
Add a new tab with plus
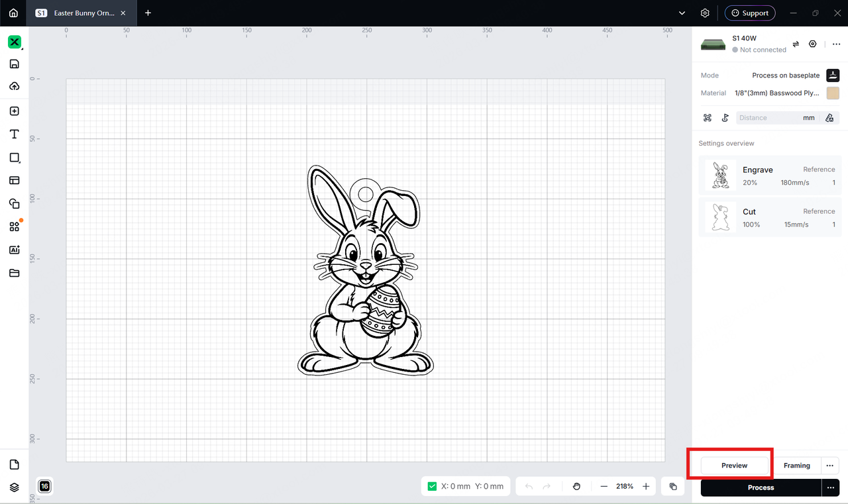click(x=148, y=13)
